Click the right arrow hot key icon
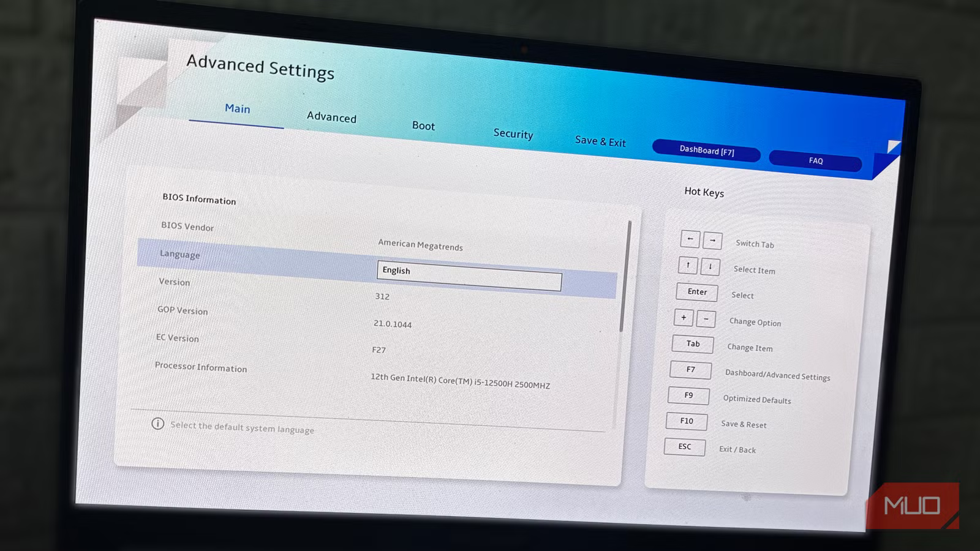The width and height of the screenshot is (980, 551). pyautogui.click(x=712, y=241)
